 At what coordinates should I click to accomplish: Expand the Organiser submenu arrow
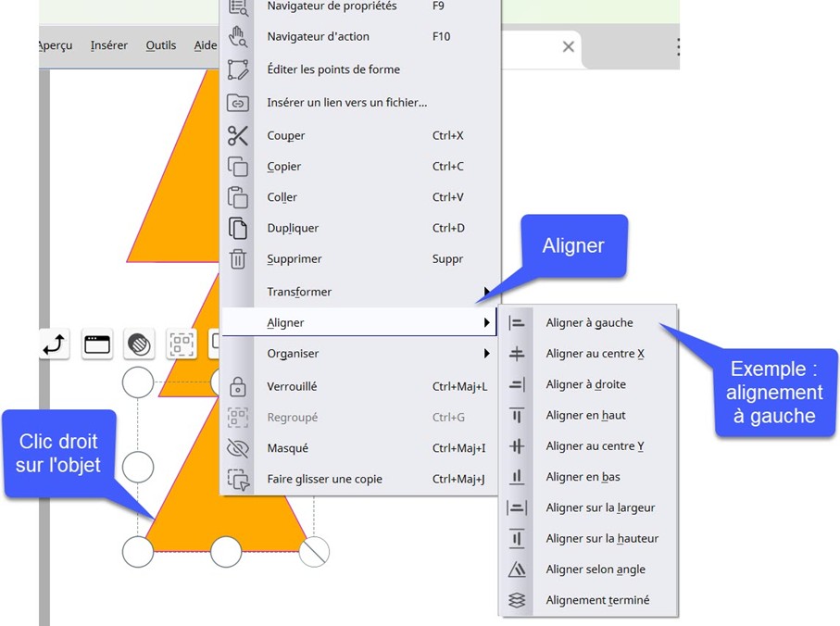486,354
